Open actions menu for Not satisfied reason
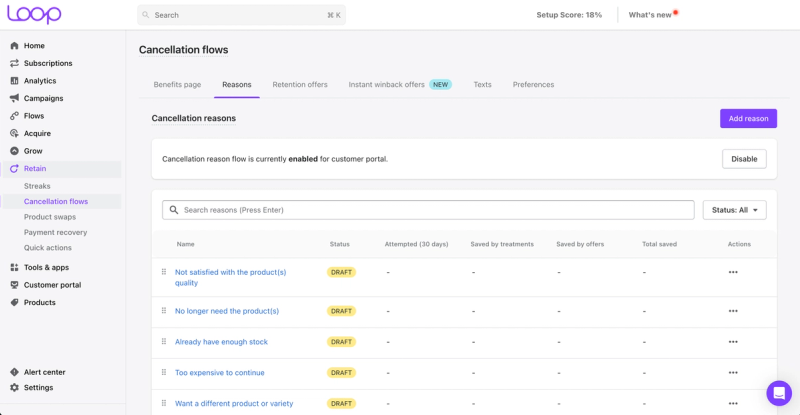 pyautogui.click(x=733, y=272)
